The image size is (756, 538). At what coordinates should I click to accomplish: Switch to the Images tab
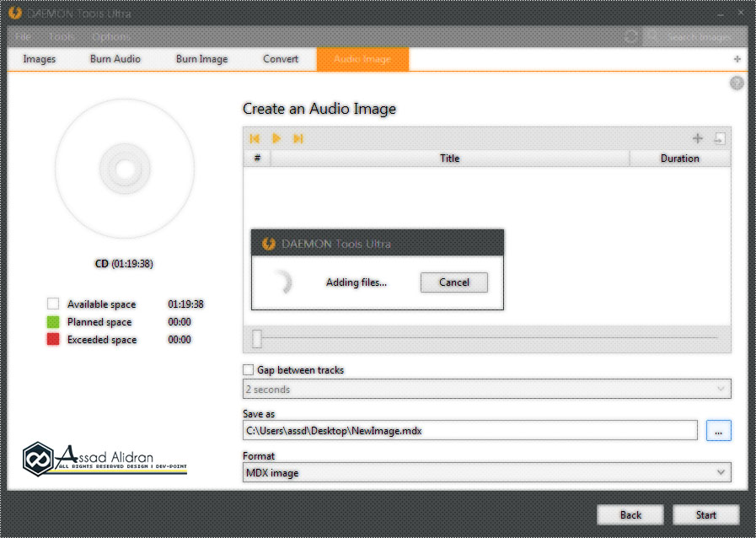coord(39,59)
